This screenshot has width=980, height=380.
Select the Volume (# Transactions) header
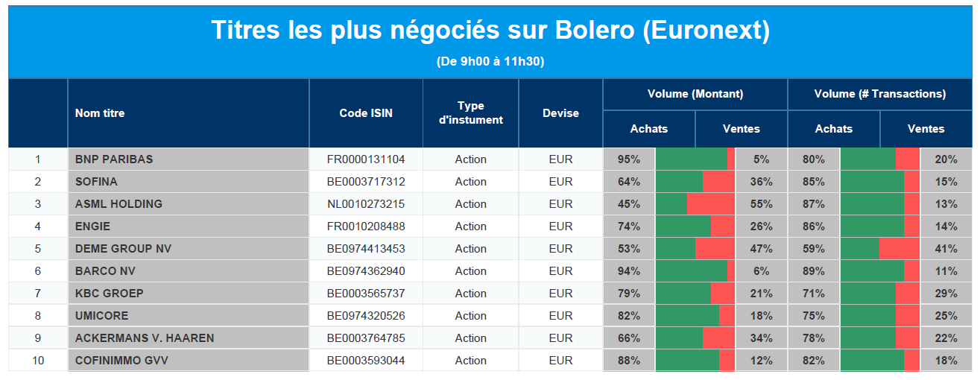pyautogui.click(x=879, y=94)
